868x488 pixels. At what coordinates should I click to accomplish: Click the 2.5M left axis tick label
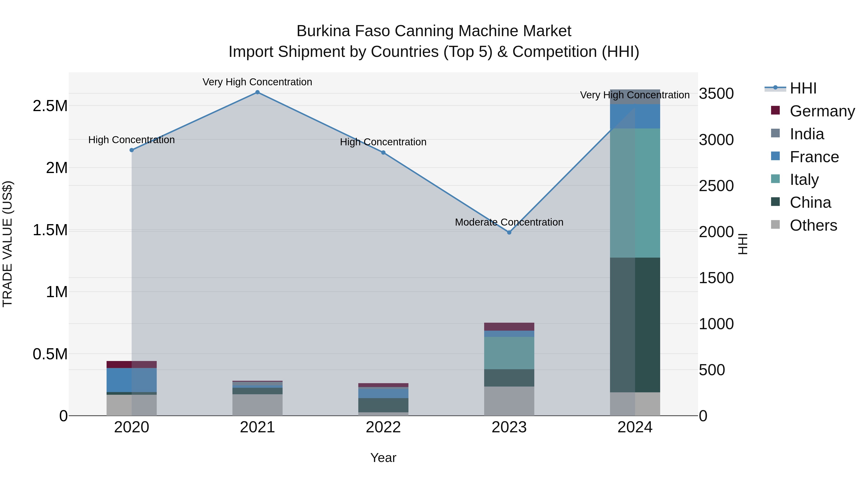coord(50,106)
